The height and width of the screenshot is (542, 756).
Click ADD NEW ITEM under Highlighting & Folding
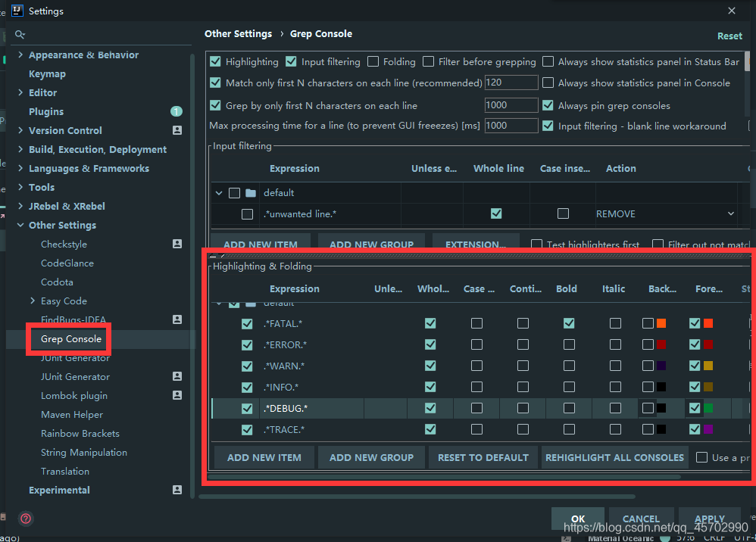click(264, 457)
